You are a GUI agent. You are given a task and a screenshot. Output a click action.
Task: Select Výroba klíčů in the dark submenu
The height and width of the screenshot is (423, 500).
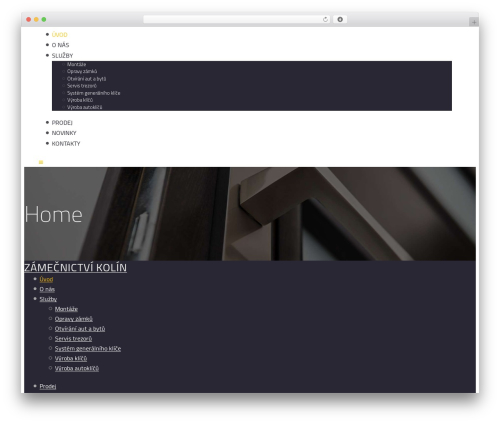pos(80,100)
